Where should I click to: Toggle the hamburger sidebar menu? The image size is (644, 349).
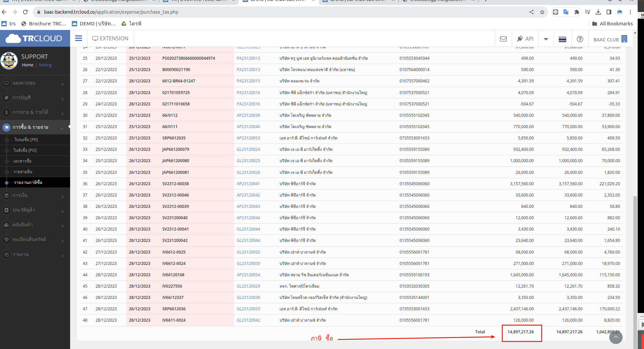[78, 38]
